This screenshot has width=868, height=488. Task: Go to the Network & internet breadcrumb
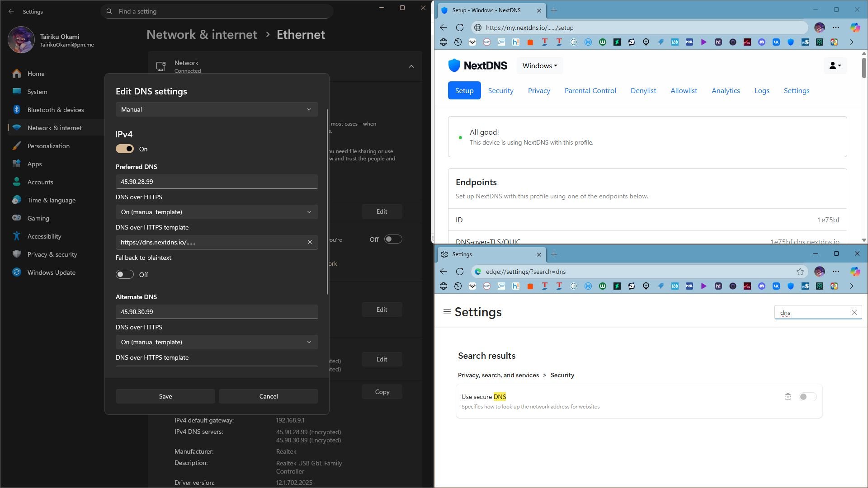coord(202,34)
